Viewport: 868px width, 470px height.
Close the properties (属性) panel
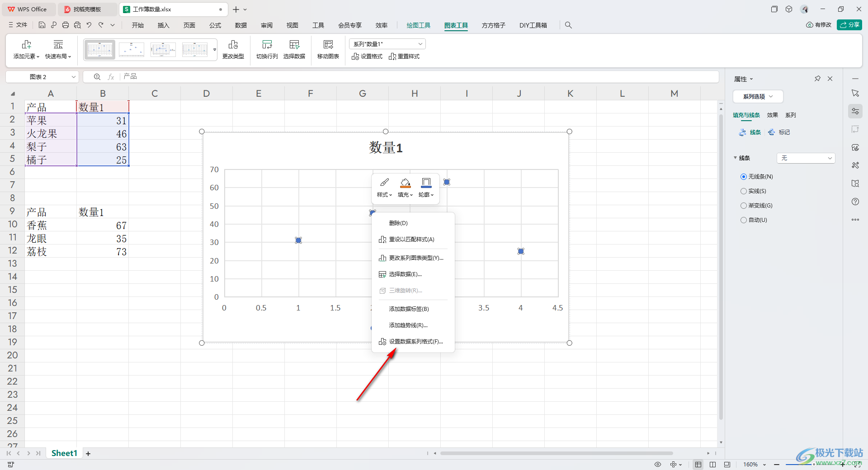tap(830, 79)
